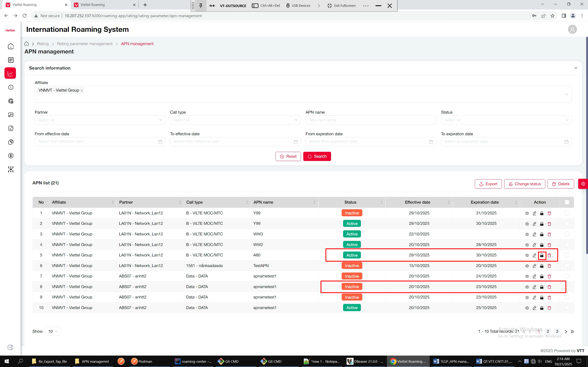This screenshot has height=367, width=588.
Task: Click the home icon in the breadcrumb
Action: click(27, 44)
